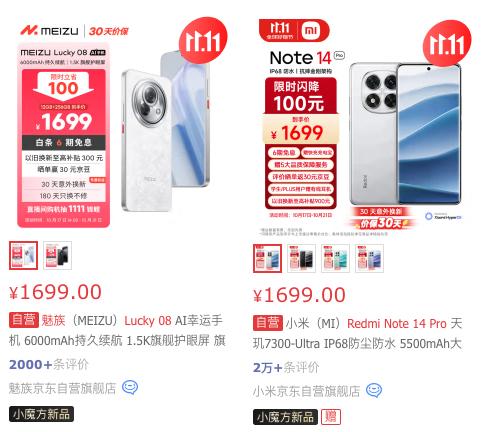489x432 pixels.
Task: Click 小魔方新品 badge under Xiaomi store
Action: [285, 417]
